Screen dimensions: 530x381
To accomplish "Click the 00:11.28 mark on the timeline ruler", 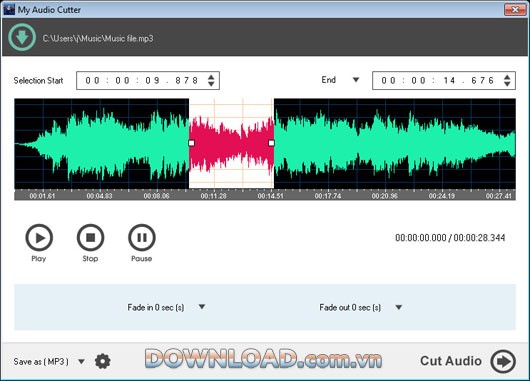I will coord(213,196).
